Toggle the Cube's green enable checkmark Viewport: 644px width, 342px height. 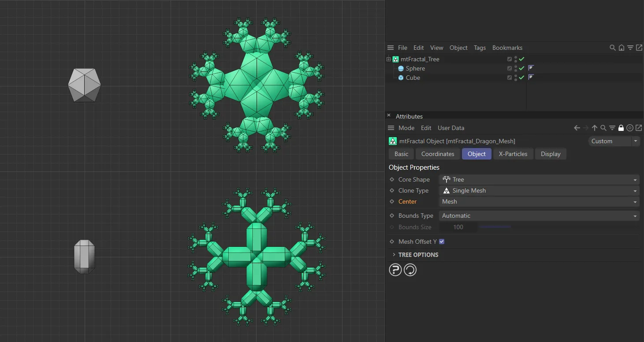coord(521,78)
